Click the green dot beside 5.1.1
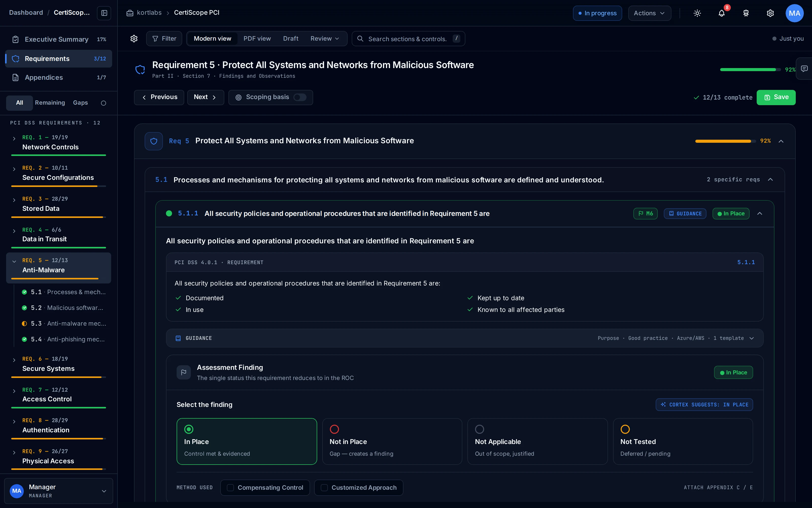 (169, 213)
